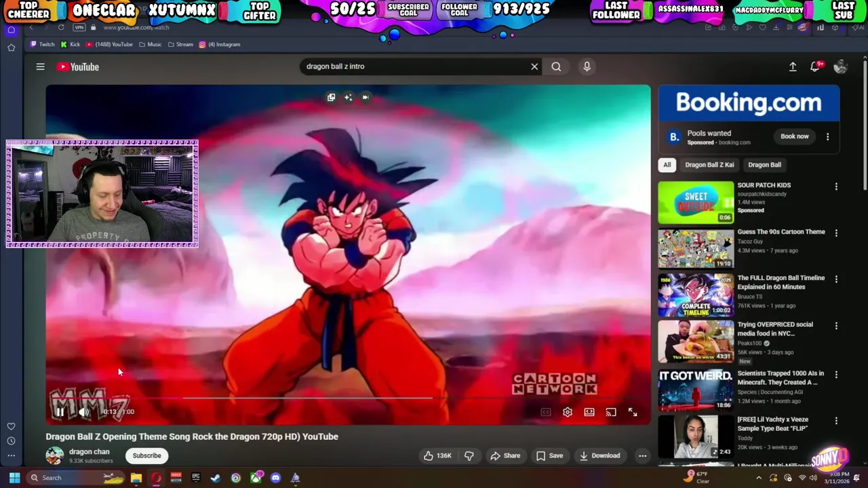Open options for the Booking.com ad
The width and height of the screenshot is (868, 488).
[827, 136]
